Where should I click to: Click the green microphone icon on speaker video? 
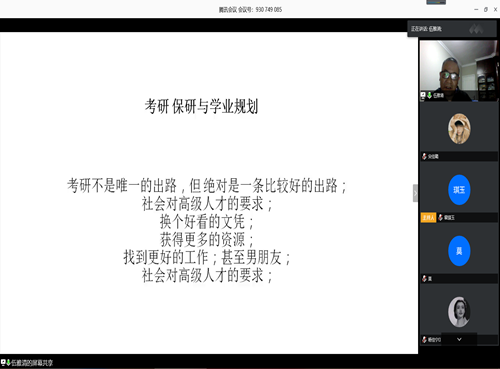[x=429, y=95]
